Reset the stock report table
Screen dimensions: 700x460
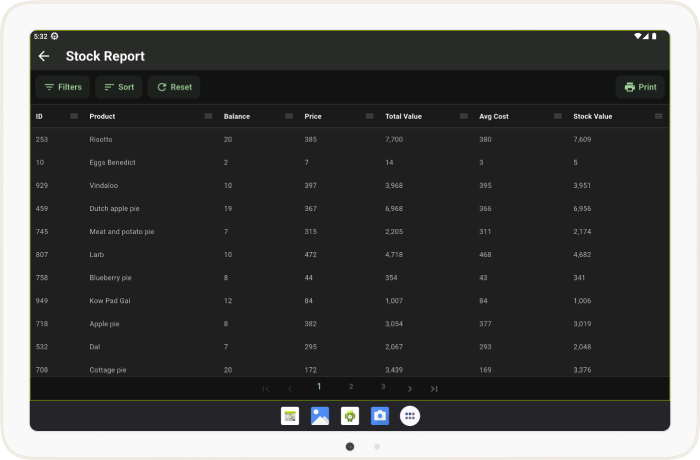point(174,87)
